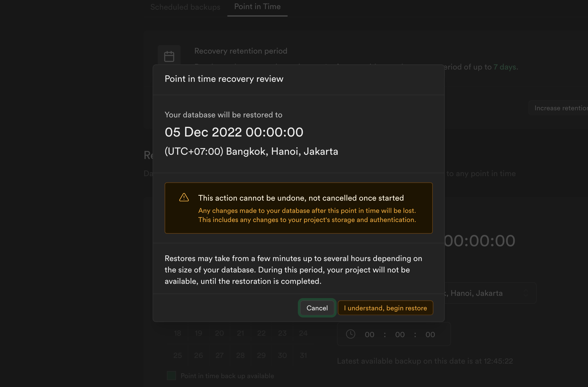This screenshot has height=387, width=588.
Task: Click the warning triangle icon in the dialog
Action: pyautogui.click(x=184, y=197)
